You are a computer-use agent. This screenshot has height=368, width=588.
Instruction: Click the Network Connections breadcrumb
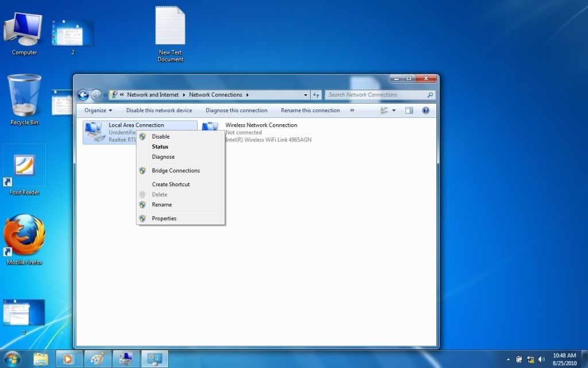point(216,95)
